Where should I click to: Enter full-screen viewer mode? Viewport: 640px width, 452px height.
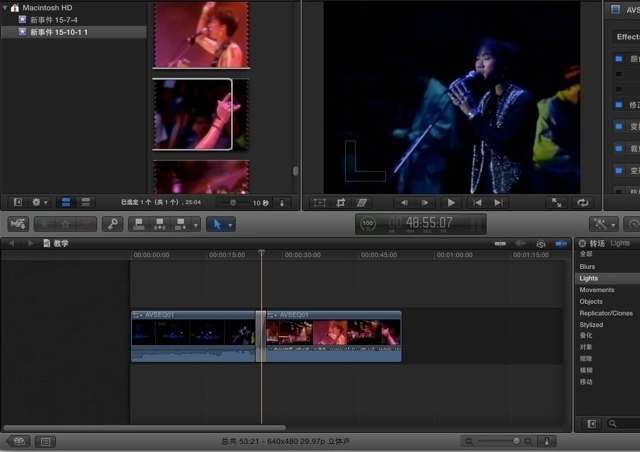coord(555,202)
